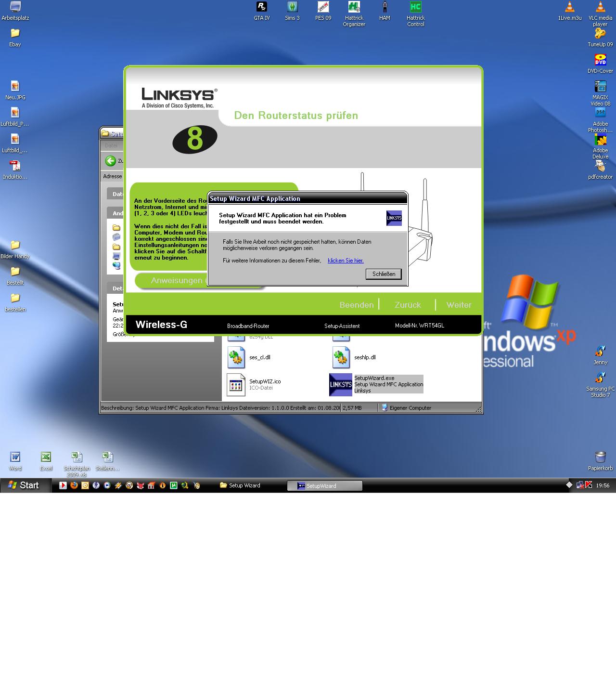The width and height of the screenshot is (616, 680).
Task: Click Beenden in the Linksys wizard
Action: (x=357, y=305)
